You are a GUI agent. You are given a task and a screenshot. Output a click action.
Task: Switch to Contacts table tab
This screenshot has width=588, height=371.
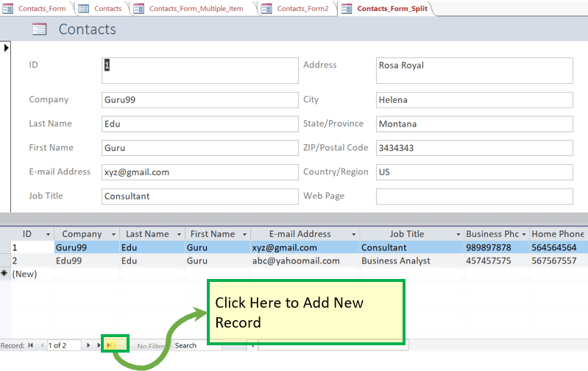click(x=102, y=8)
